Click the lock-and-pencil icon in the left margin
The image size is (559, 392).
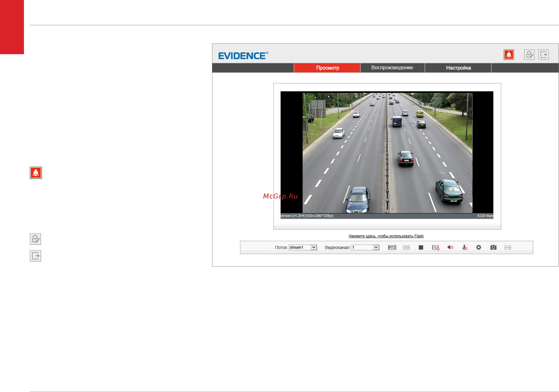(35, 239)
